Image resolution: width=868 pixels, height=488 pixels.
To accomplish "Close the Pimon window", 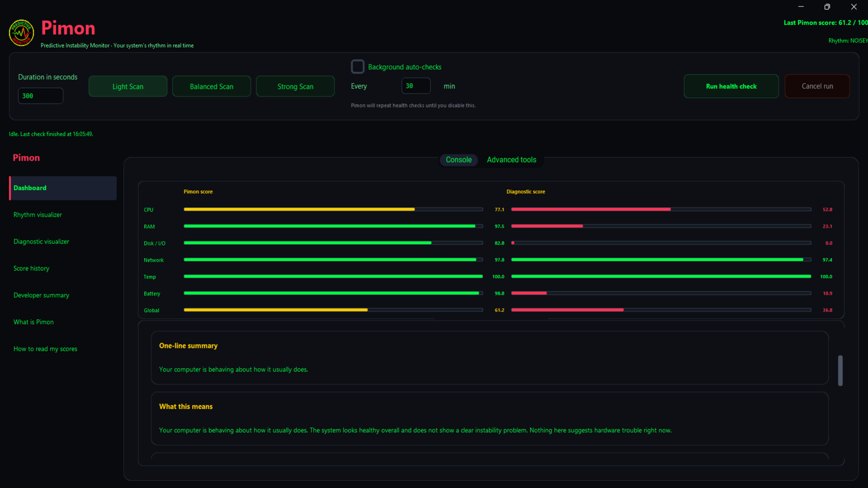I will [x=854, y=7].
